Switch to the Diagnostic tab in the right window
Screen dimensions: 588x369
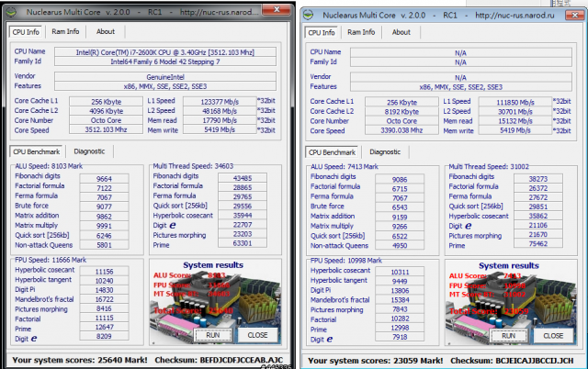point(385,152)
